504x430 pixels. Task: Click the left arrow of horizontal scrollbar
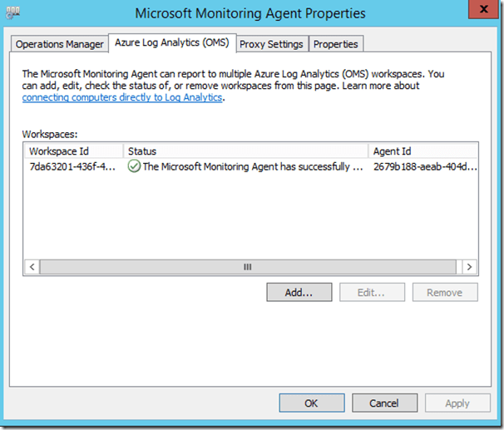click(x=32, y=267)
